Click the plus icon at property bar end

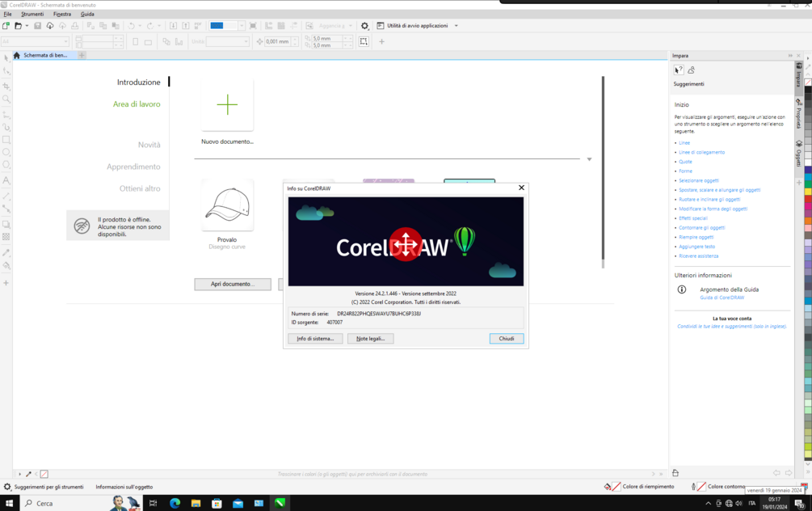381,41
